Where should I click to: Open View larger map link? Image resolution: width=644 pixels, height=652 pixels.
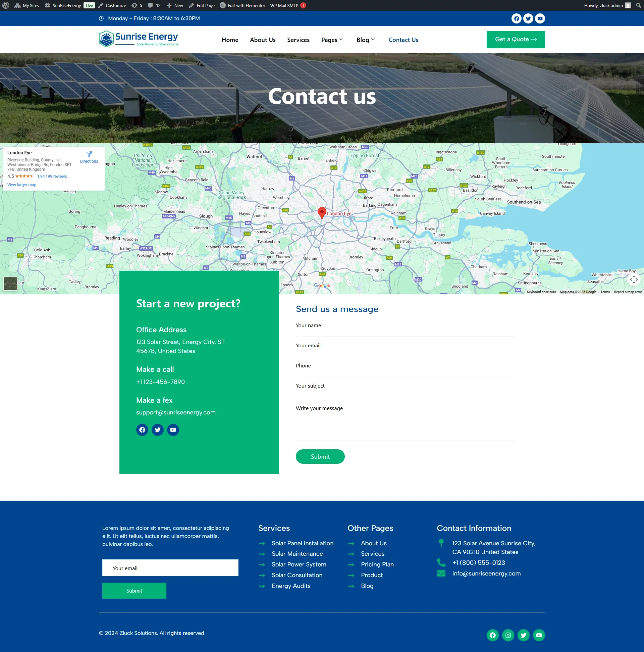click(x=21, y=185)
